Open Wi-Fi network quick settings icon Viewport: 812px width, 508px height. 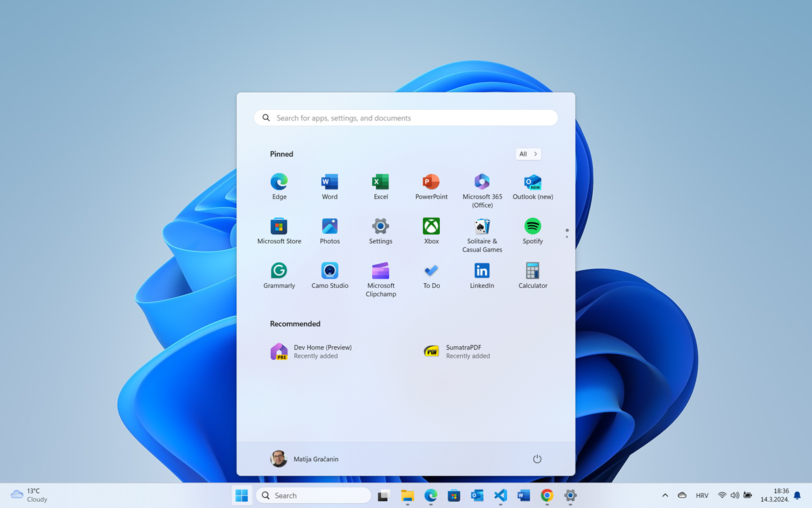(x=722, y=496)
